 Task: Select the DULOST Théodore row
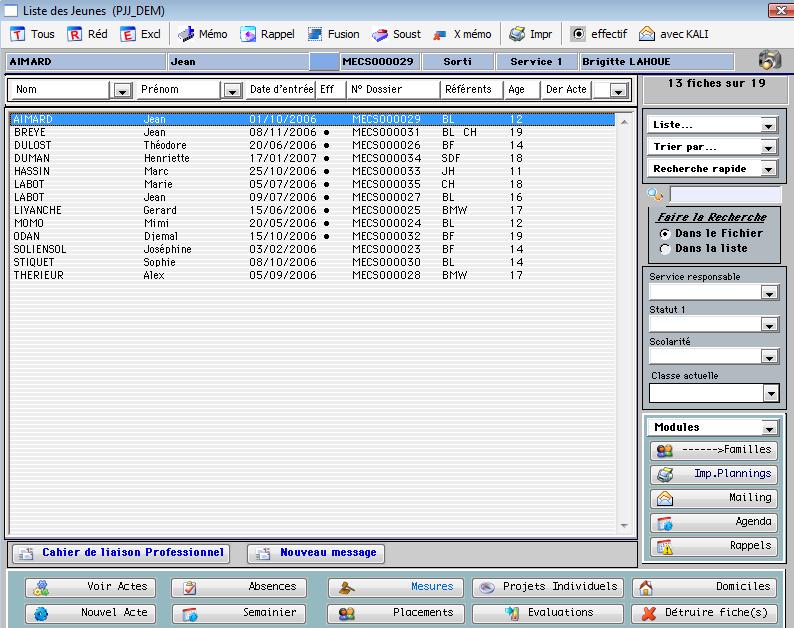click(312, 145)
